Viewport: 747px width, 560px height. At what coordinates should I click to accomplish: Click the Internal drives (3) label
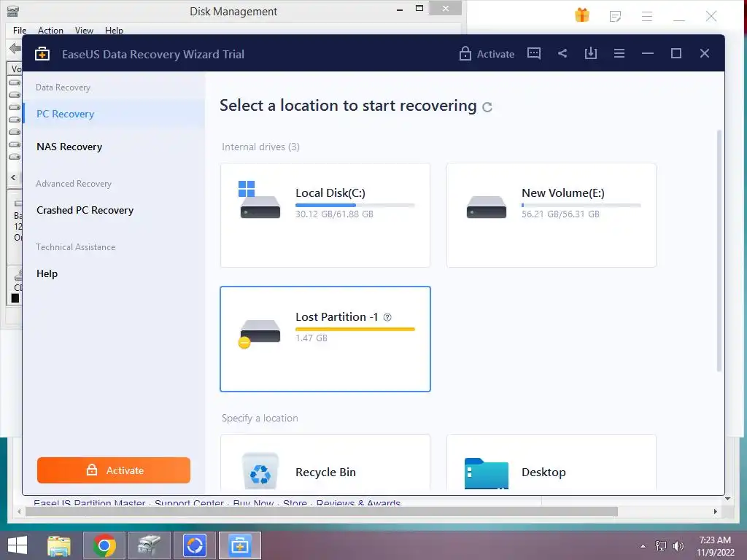point(260,147)
